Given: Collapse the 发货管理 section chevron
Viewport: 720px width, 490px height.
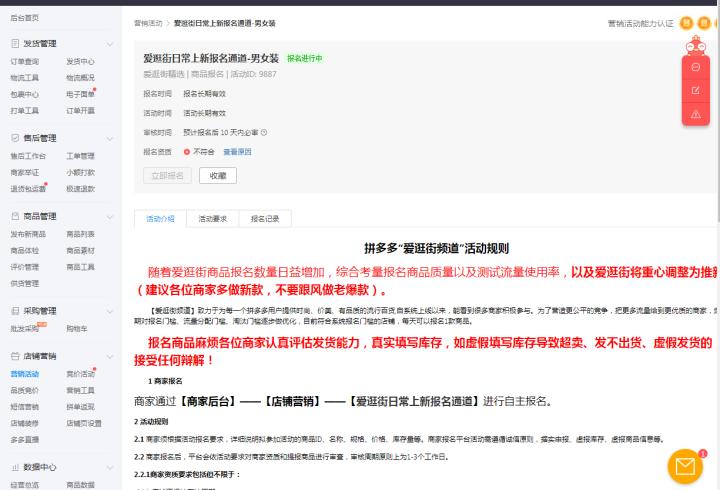Looking at the screenshot, I should (x=110, y=44).
